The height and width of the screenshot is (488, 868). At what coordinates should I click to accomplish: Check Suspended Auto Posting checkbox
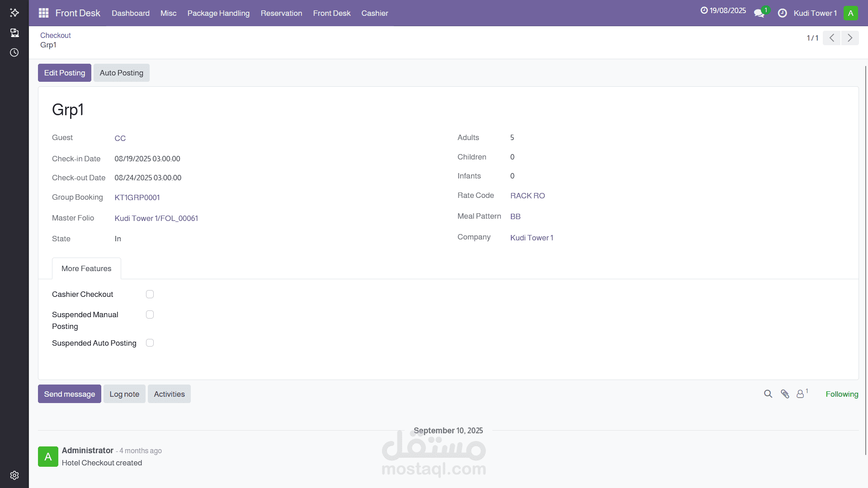point(150,343)
